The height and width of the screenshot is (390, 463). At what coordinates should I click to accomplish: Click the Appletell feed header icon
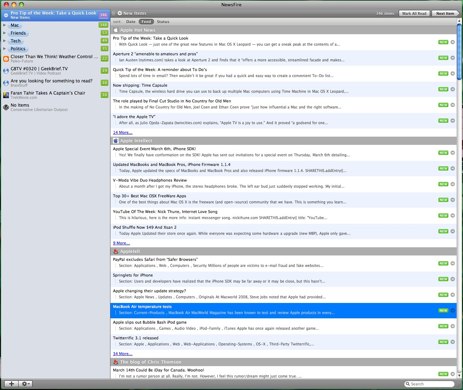(x=116, y=251)
